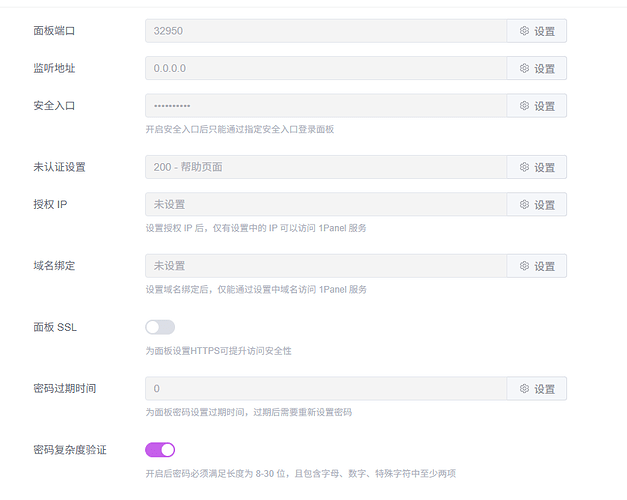The height and width of the screenshot is (500, 627).
Task: Open settings for 安全入口
Action: pos(537,106)
